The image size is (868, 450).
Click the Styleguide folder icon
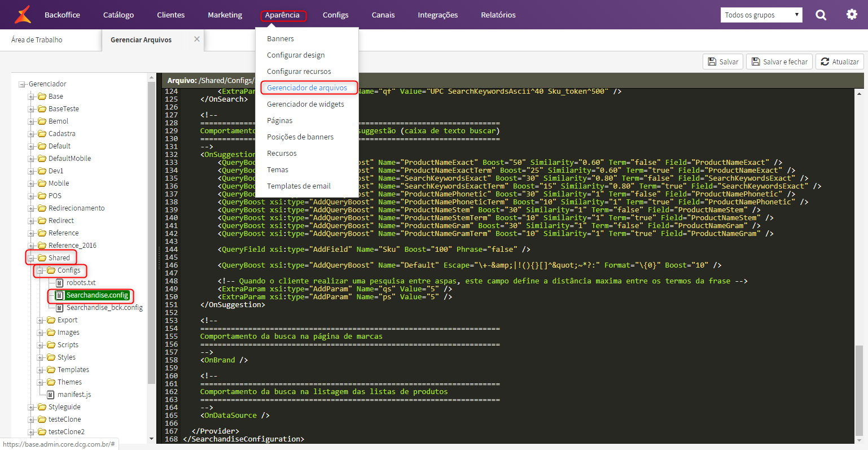coord(42,407)
